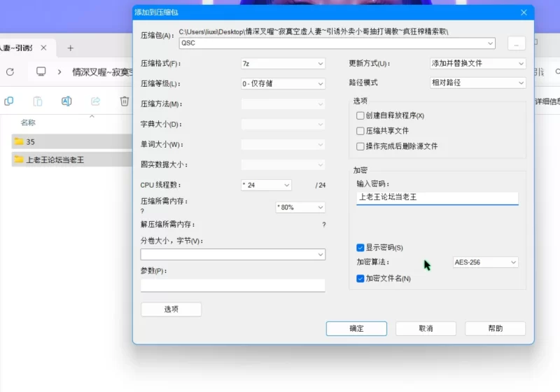
Task: Click folder icon of 上老王论坛当老王
Action: coord(19,159)
